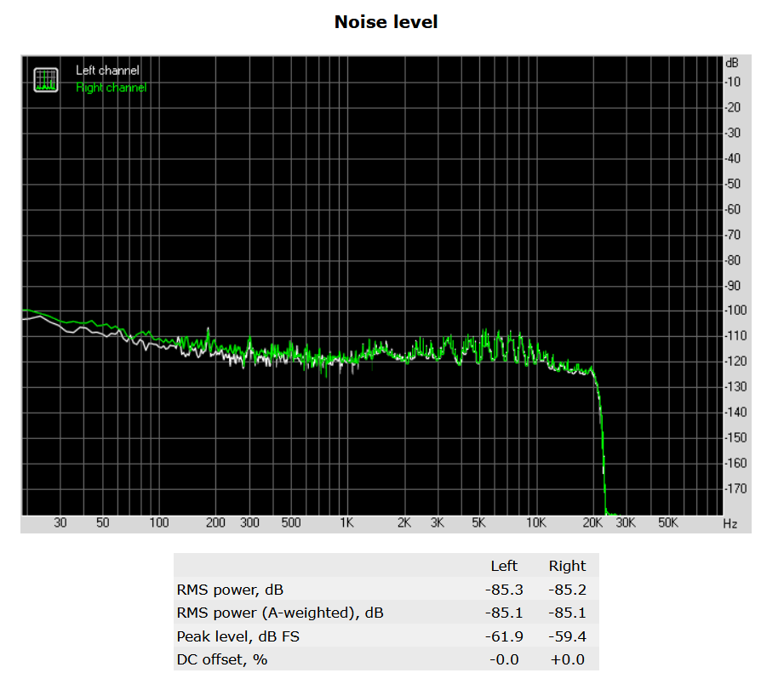Click the 'RMS power (A-weighted), dB' label
This screenshot has height=690, width=784.
point(280,613)
